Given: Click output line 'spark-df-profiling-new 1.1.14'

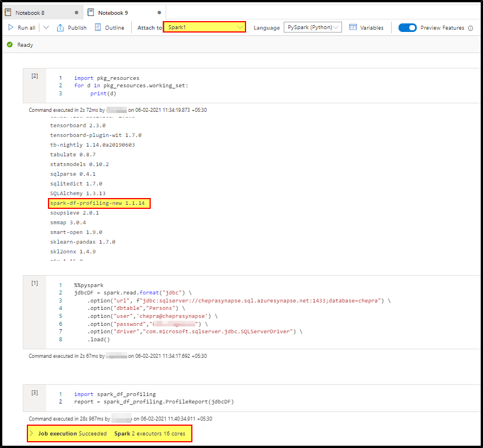Looking at the screenshot, I should click(x=97, y=203).
